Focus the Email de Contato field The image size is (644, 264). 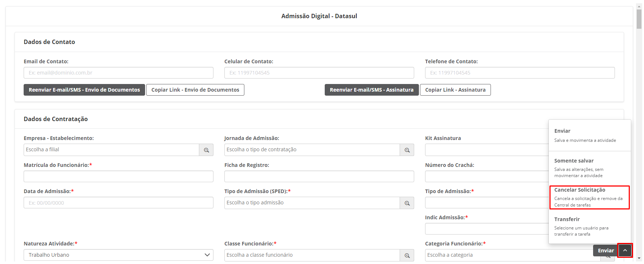[x=118, y=73]
